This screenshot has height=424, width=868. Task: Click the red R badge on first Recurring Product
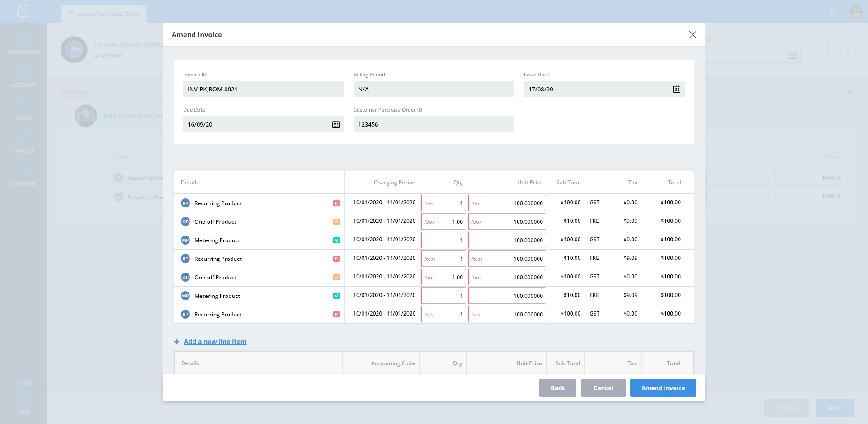[x=336, y=203]
